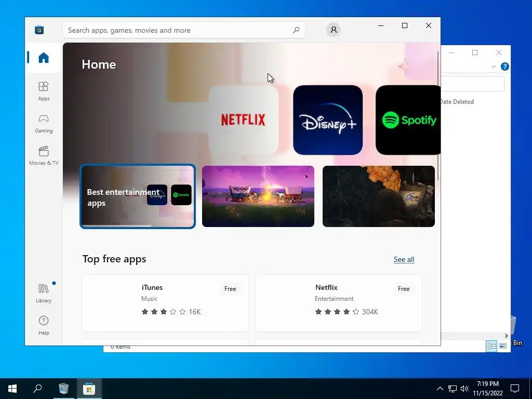Viewport: 532px width, 399px height.
Task: Select the campfire wagons game card
Action: point(258,196)
